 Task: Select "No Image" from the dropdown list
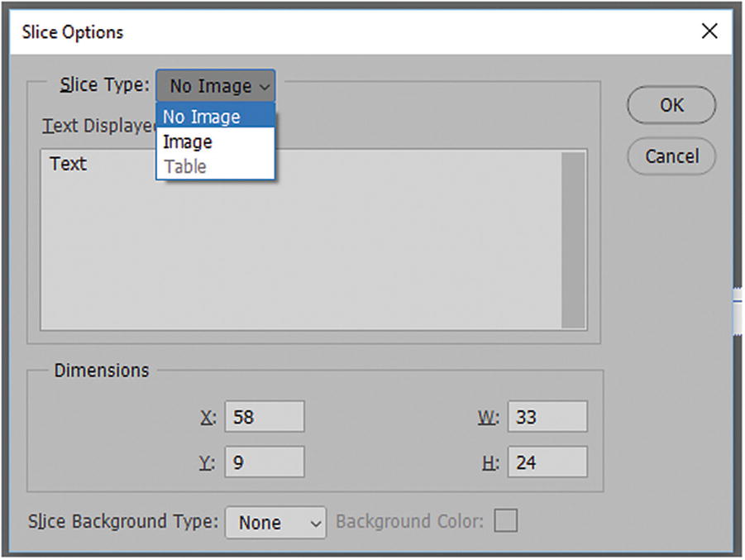(x=201, y=117)
